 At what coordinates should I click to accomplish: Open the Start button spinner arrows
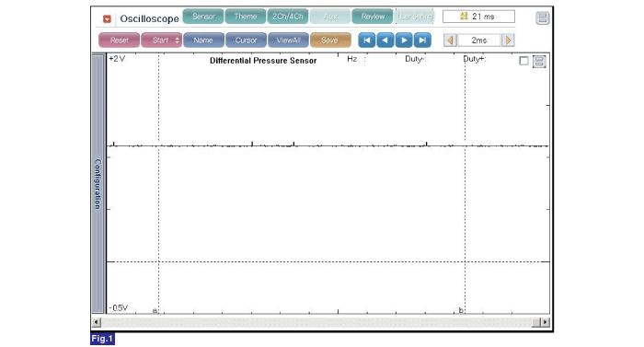click(x=177, y=40)
